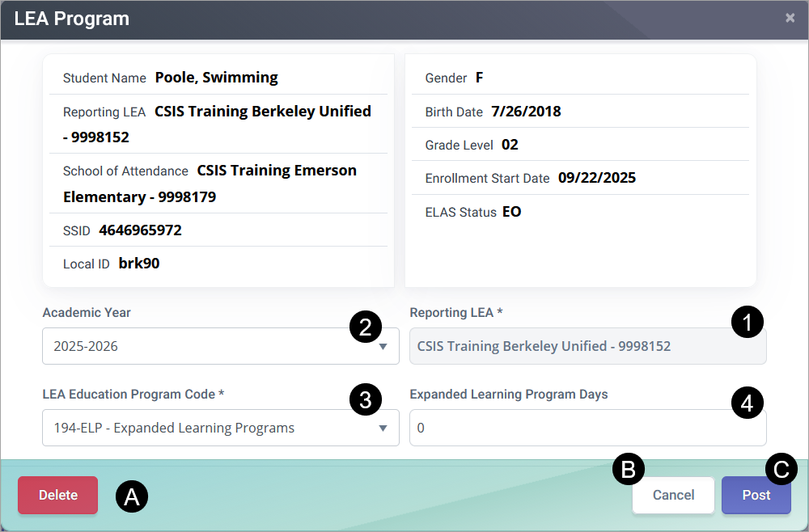Viewport: 809px width, 532px height.
Task: Click the Expanded Learning Program Days field
Action: click(588, 428)
